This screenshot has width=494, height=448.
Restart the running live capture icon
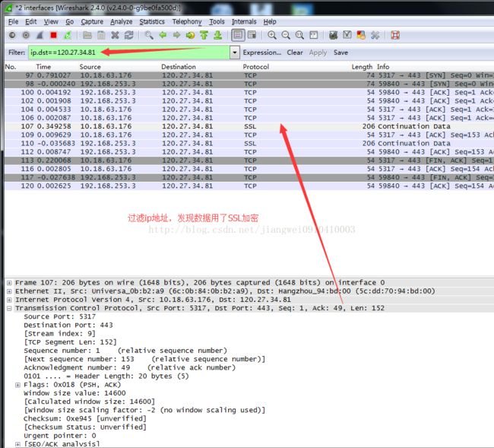[68, 35]
